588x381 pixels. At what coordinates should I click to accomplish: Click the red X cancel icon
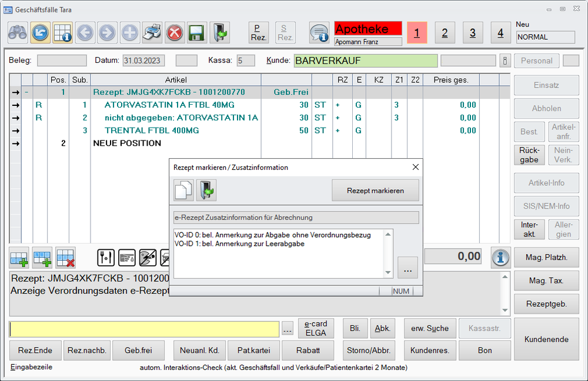click(175, 32)
